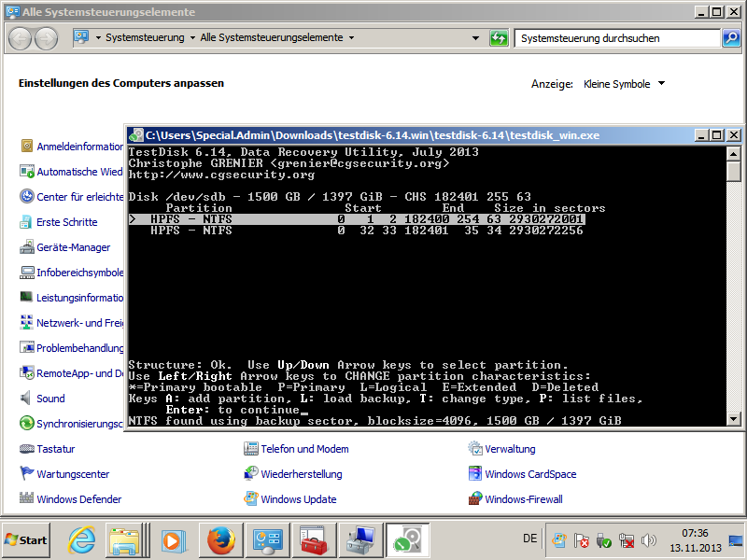
Task: Click the http://www.cgsecurity.org text
Action: coord(221,175)
